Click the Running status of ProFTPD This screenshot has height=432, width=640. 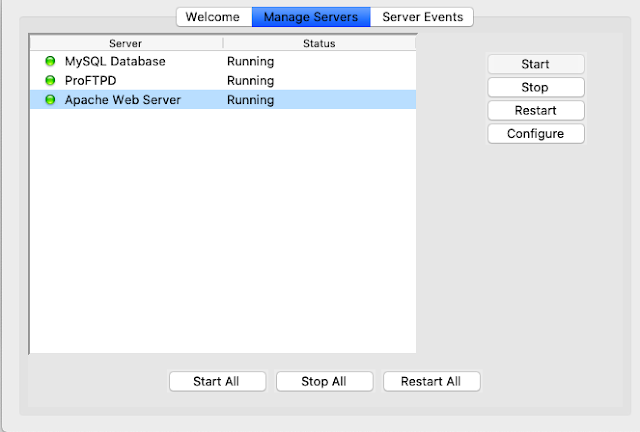pyautogui.click(x=251, y=81)
